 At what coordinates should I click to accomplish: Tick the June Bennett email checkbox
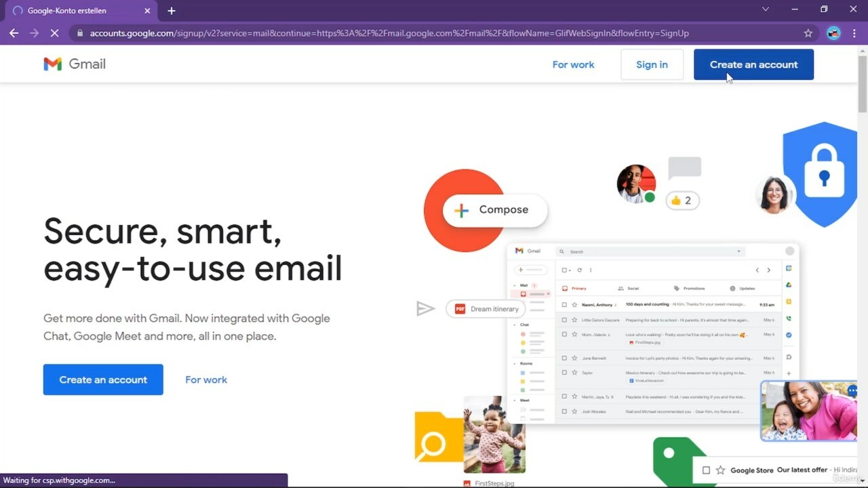tap(564, 358)
